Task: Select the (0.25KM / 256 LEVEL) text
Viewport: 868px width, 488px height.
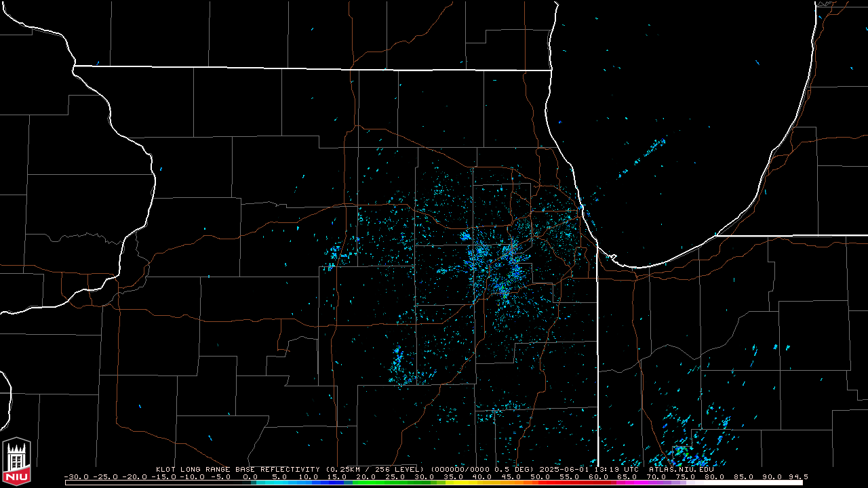Action: point(374,469)
